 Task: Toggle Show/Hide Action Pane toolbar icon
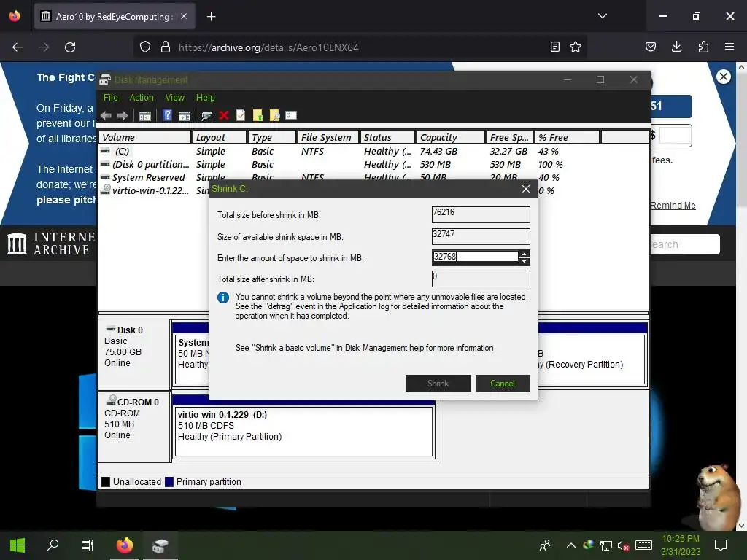pyautogui.click(x=185, y=116)
